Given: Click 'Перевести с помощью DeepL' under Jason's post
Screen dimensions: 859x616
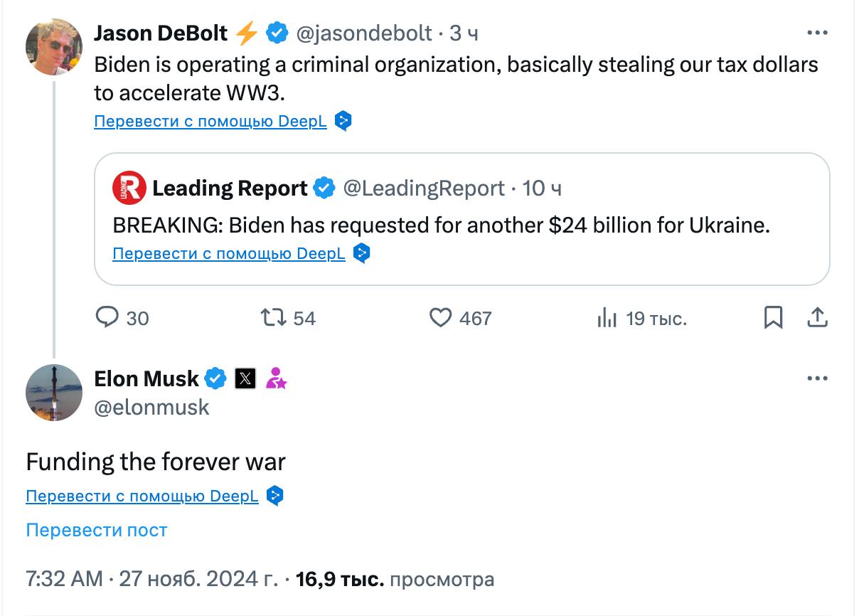Looking at the screenshot, I should pyautogui.click(x=210, y=122).
